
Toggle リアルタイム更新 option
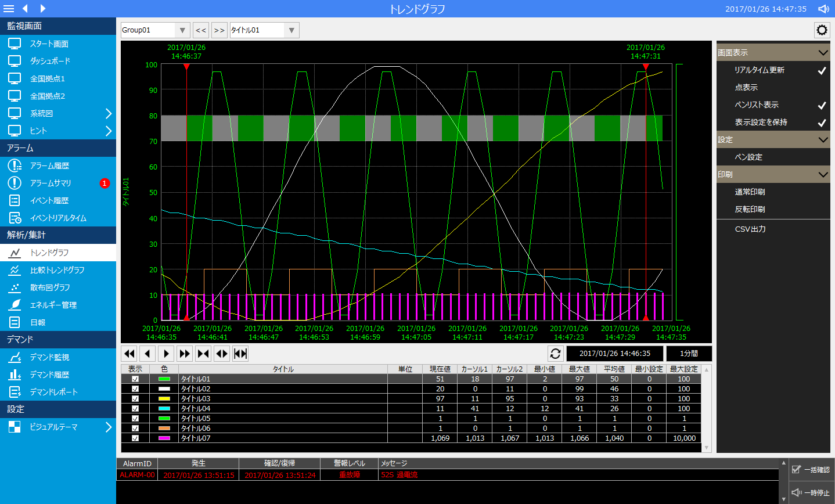(x=760, y=70)
